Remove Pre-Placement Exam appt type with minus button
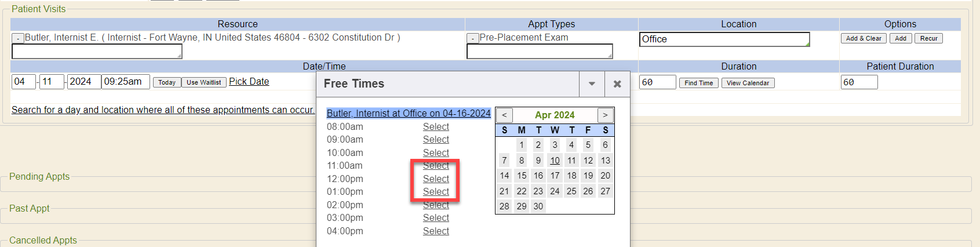The image size is (980, 247). tap(473, 38)
